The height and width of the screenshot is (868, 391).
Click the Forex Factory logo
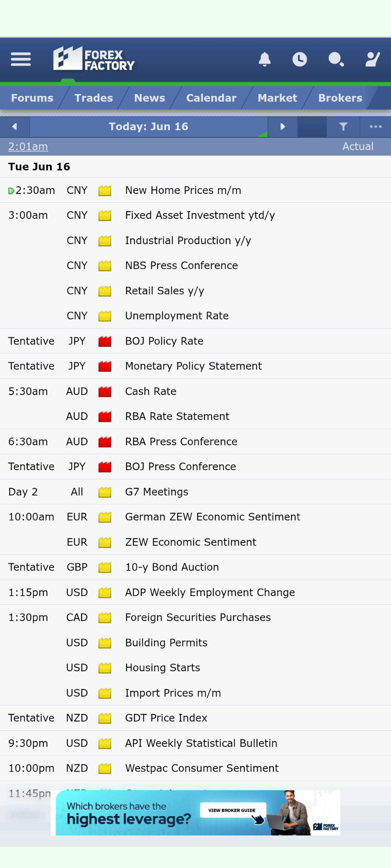pyautogui.click(x=94, y=59)
